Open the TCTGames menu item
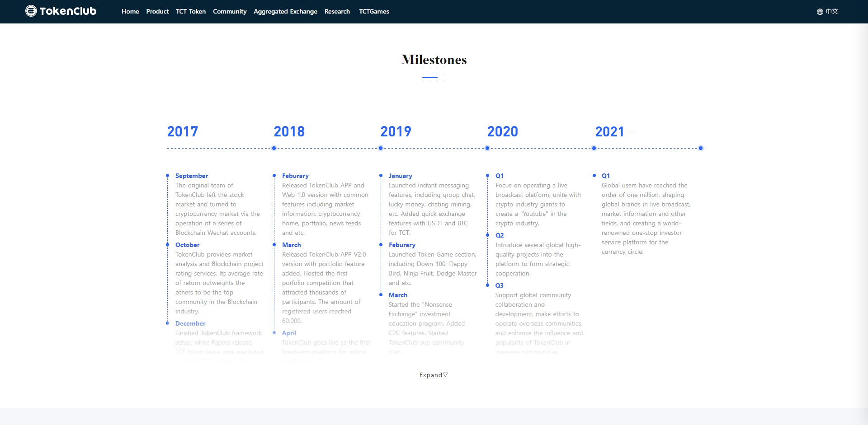Viewport: 868px width, 425px height. coord(374,11)
